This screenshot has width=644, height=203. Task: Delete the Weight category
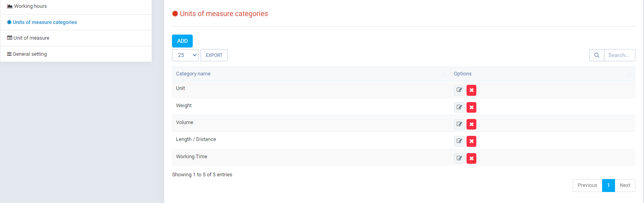pyautogui.click(x=471, y=107)
